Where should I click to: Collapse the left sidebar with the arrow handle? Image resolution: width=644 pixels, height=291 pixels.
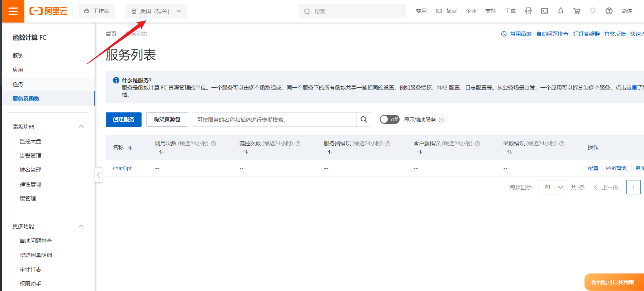pyautogui.click(x=99, y=175)
